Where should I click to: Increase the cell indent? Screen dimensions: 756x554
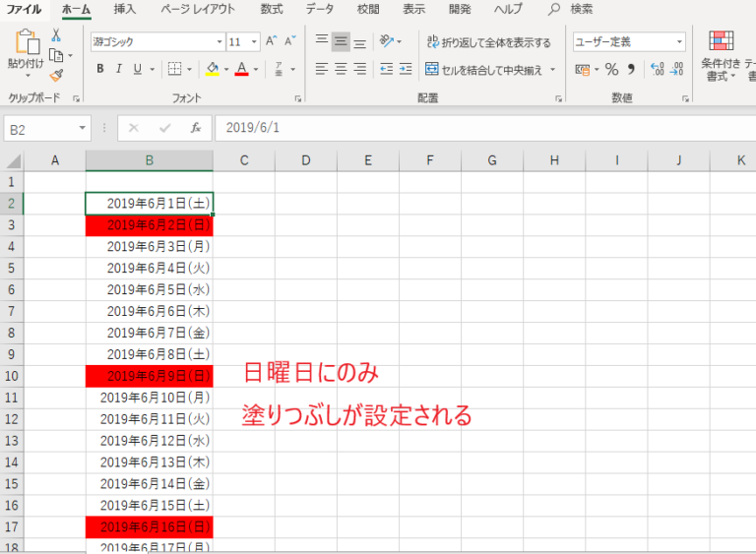[406, 69]
